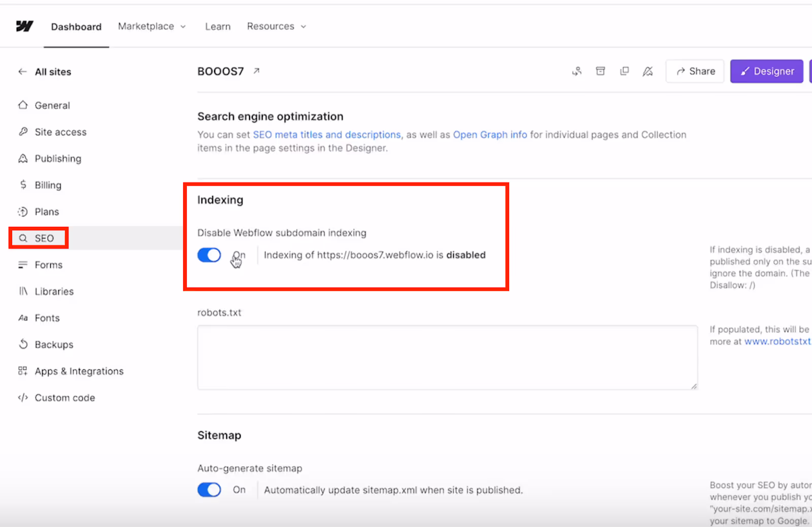812x527 pixels.
Task: Select Backups in the sidebar
Action: 54,344
